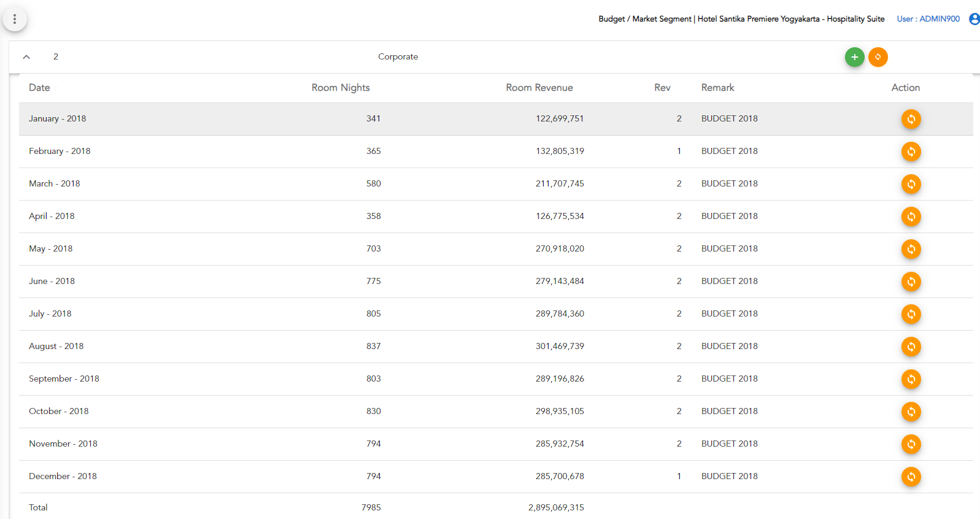Select the December - 2018 date cell
The width and height of the screenshot is (980, 519).
63,476
